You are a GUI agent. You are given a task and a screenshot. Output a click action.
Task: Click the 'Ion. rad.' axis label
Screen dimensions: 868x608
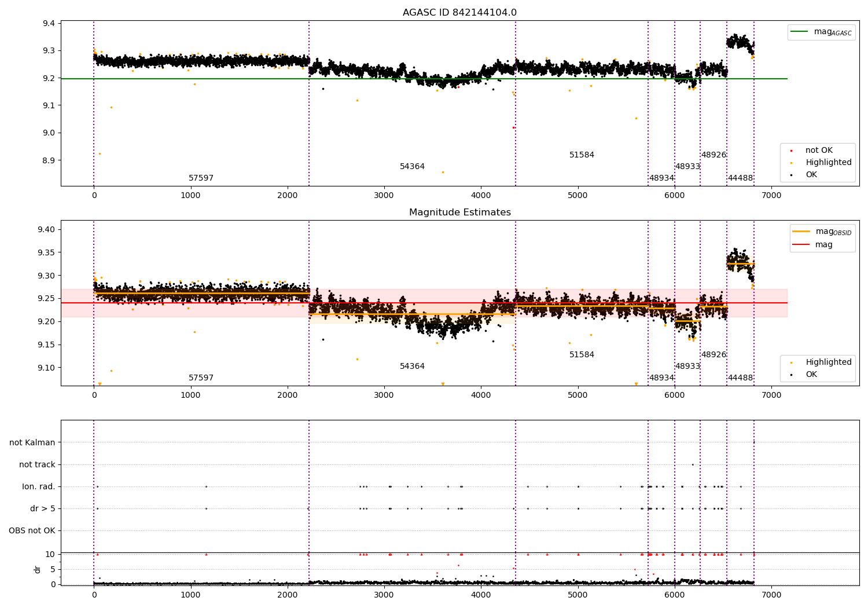point(39,486)
